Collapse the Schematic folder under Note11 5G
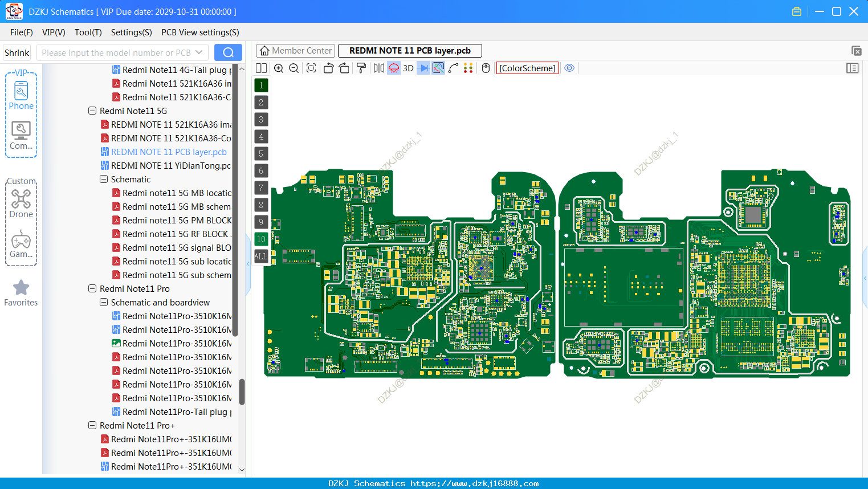868x489 pixels. pos(104,179)
